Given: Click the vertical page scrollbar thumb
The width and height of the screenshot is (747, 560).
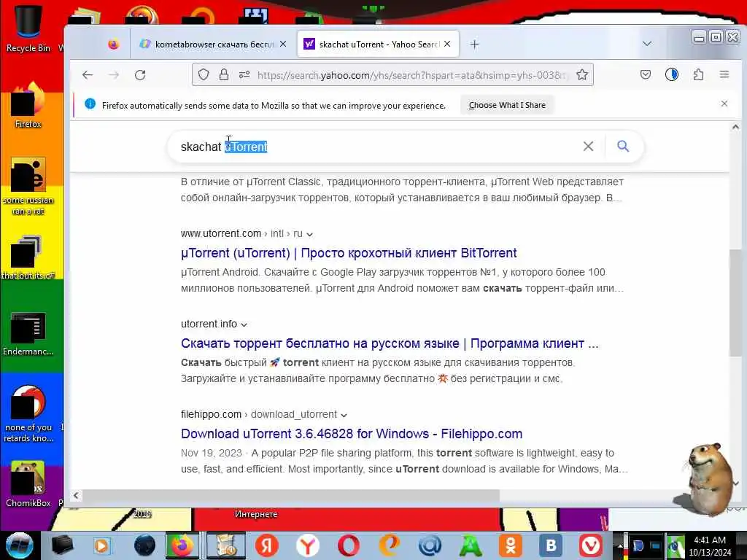Looking at the screenshot, I should coord(735,302).
